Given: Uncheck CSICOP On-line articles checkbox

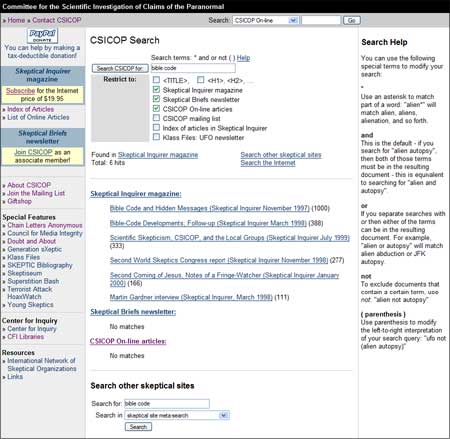Looking at the screenshot, I should point(156,108).
